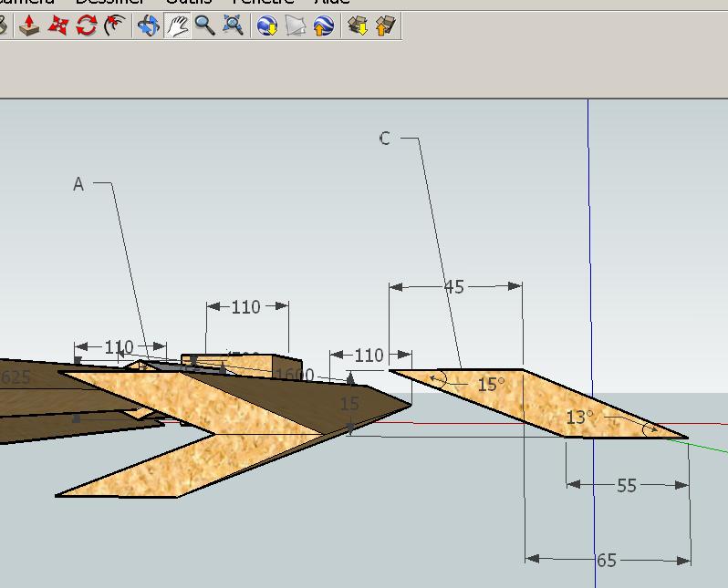Click the Zoom Extents tool
This screenshot has height=588, width=728.
233,26
